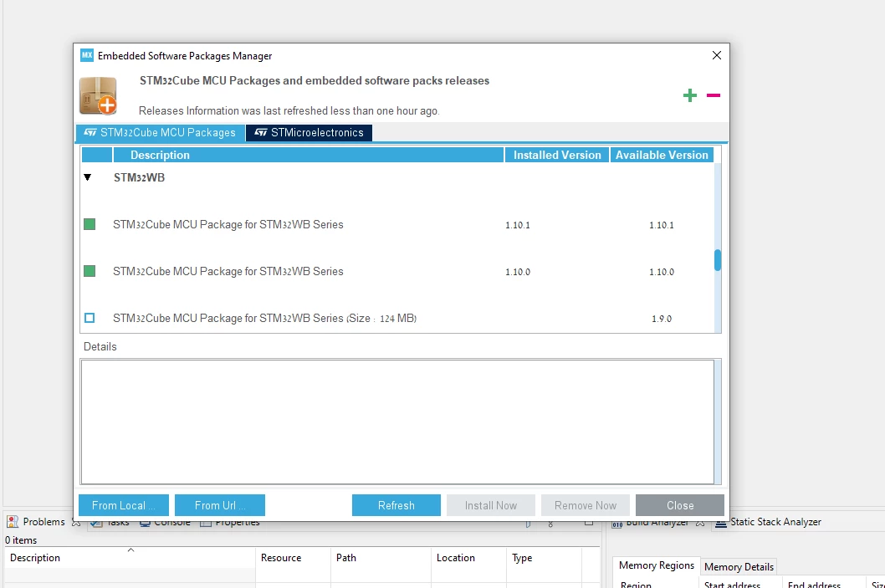Click the Resource column header in Problems view
This screenshot has width=885, height=588.
(x=293, y=558)
